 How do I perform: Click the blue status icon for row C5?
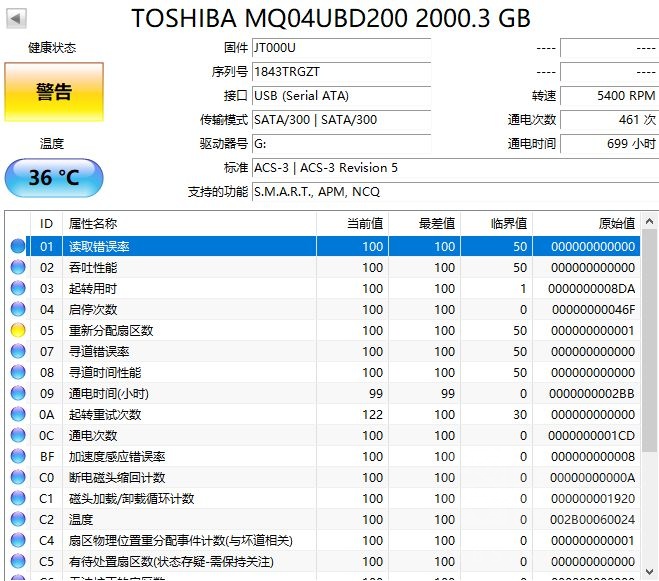point(18,562)
